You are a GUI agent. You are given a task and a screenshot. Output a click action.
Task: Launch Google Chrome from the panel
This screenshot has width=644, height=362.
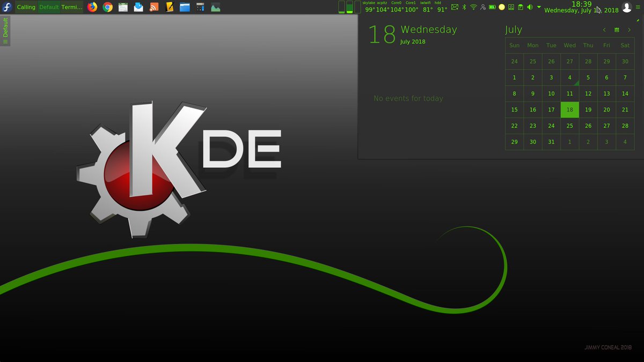tap(107, 7)
